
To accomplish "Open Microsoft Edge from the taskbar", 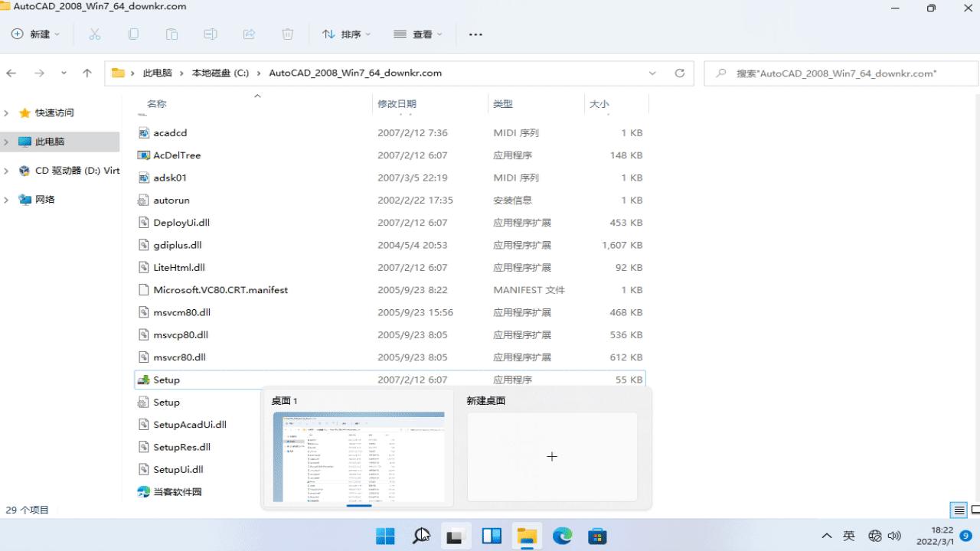I will [563, 536].
